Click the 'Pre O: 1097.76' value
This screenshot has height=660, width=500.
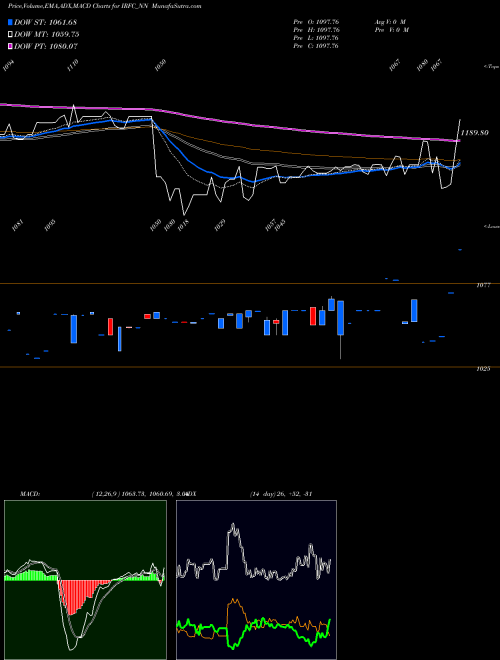click(316, 22)
